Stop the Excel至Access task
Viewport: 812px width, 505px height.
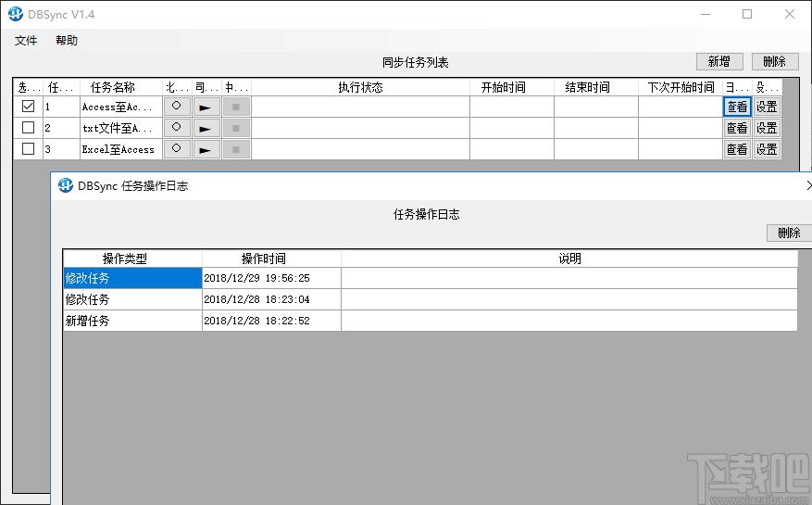coord(236,149)
